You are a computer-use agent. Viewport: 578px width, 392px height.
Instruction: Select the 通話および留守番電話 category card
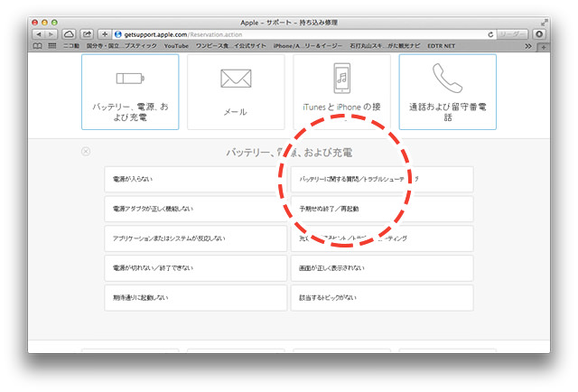448,92
